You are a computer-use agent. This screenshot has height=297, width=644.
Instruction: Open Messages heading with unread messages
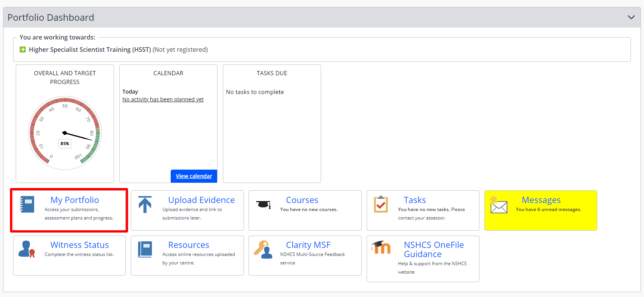point(541,200)
